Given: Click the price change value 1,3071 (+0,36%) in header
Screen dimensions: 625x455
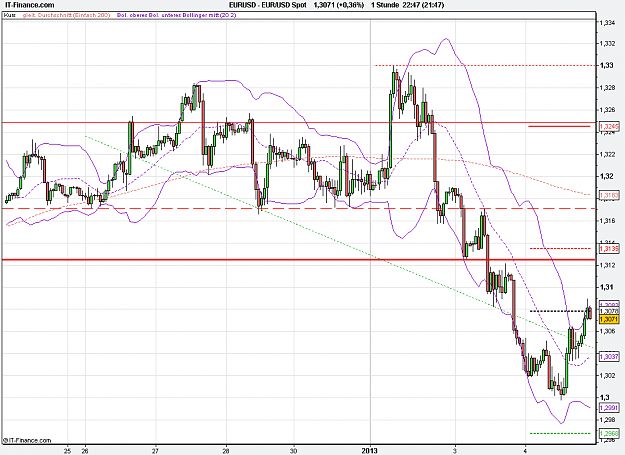Looking at the screenshot, I should coord(338,5).
